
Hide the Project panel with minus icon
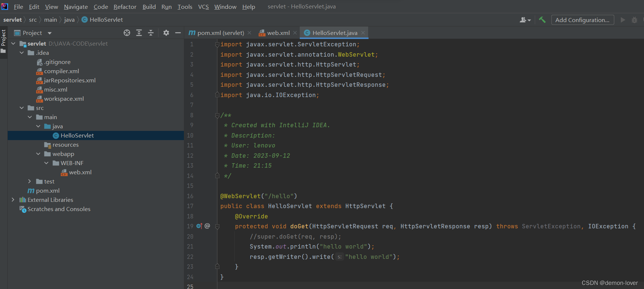pyautogui.click(x=178, y=33)
